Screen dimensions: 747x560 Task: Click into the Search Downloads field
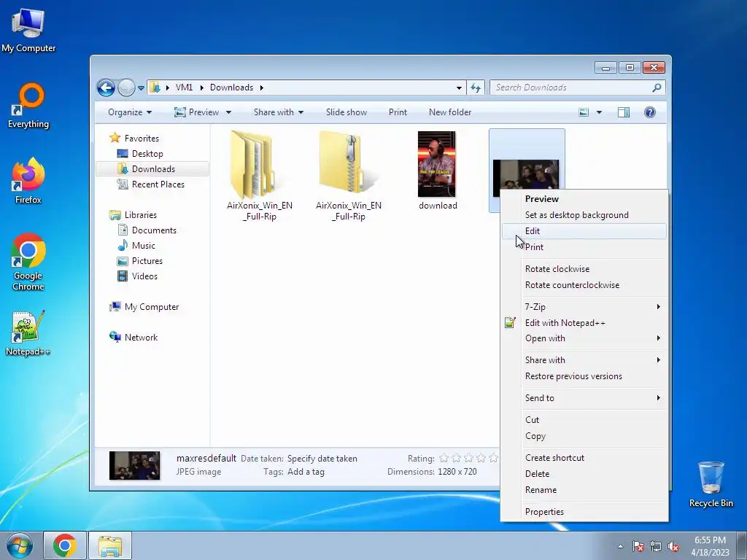pos(570,87)
